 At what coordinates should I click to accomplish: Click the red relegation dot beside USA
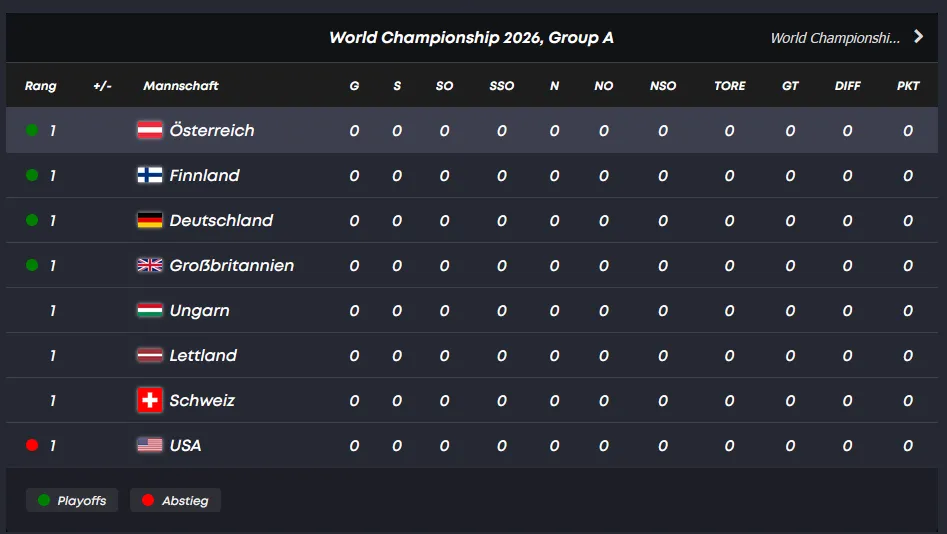coord(32,445)
